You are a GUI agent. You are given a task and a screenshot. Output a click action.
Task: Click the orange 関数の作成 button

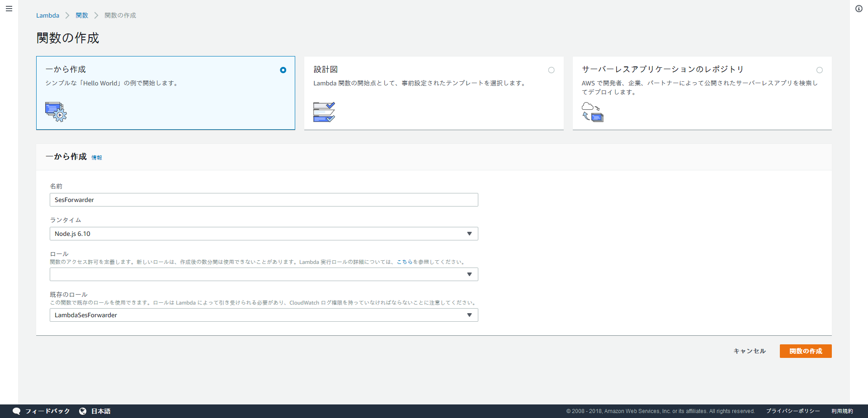(x=806, y=351)
